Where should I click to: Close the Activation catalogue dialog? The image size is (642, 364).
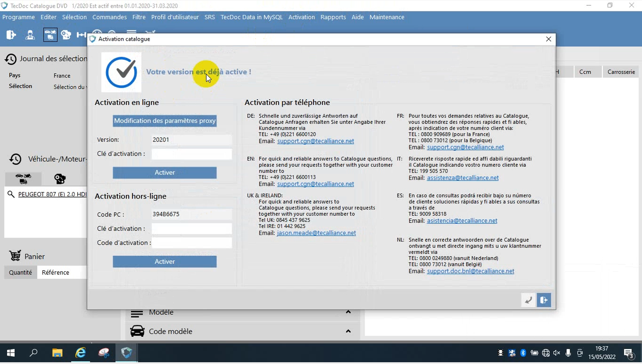pos(548,39)
